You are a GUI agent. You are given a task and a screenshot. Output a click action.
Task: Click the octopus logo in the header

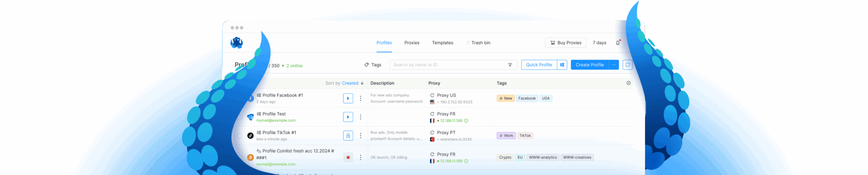tap(236, 42)
